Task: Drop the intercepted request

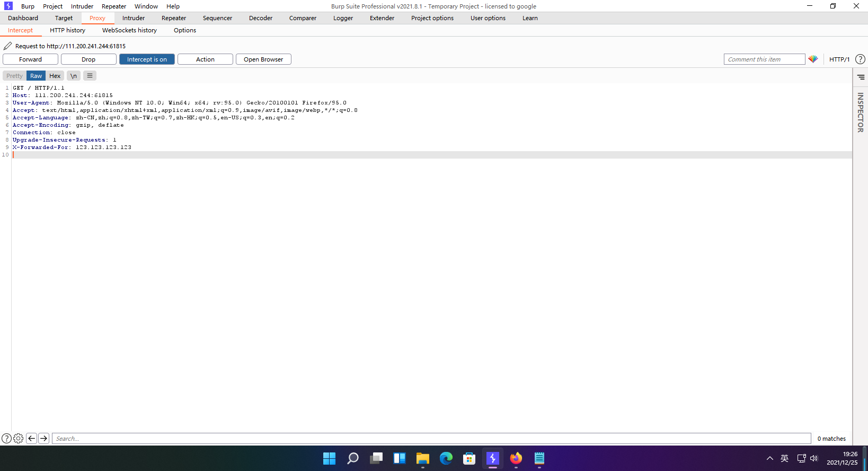Action: (88, 59)
